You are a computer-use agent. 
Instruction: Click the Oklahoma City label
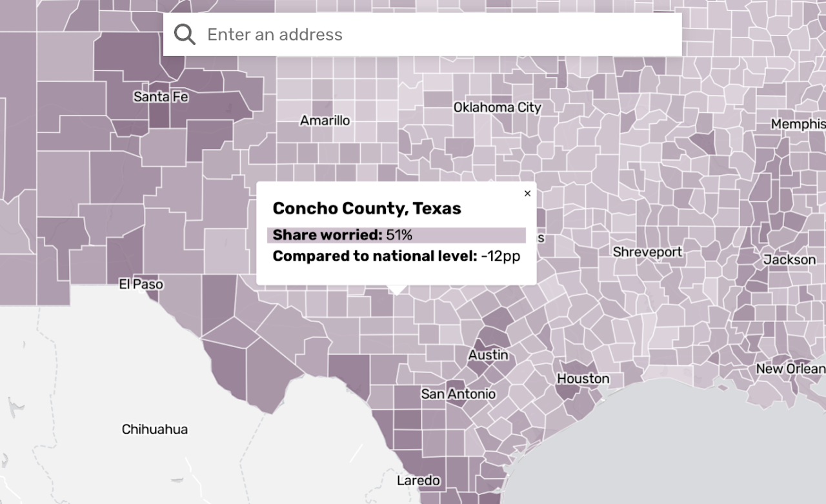coord(498,107)
